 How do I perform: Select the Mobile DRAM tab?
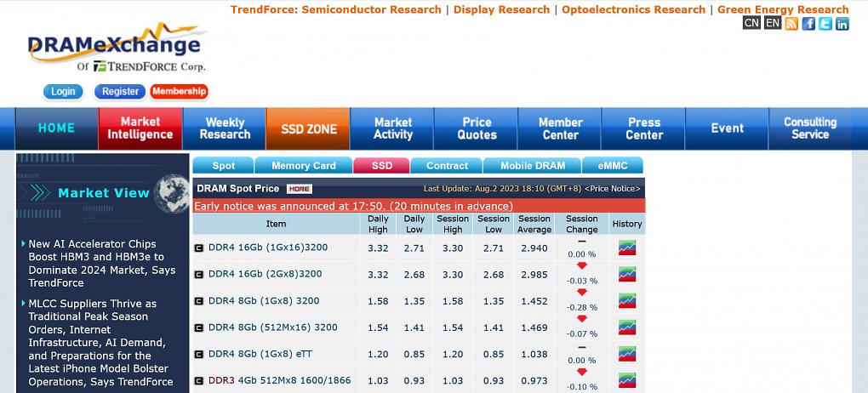(533, 166)
